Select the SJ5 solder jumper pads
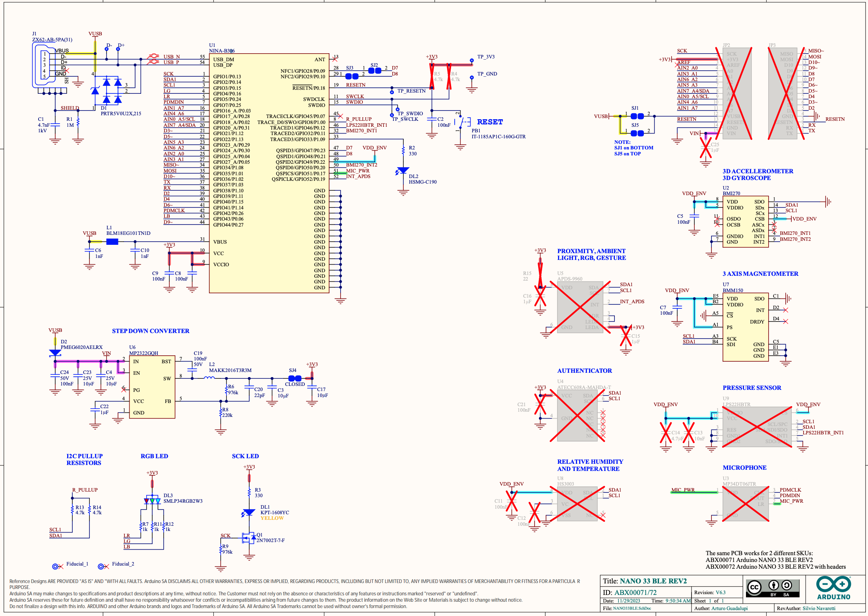This screenshot has width=868, height=616. pyautogui.click(x=637, y=133)
